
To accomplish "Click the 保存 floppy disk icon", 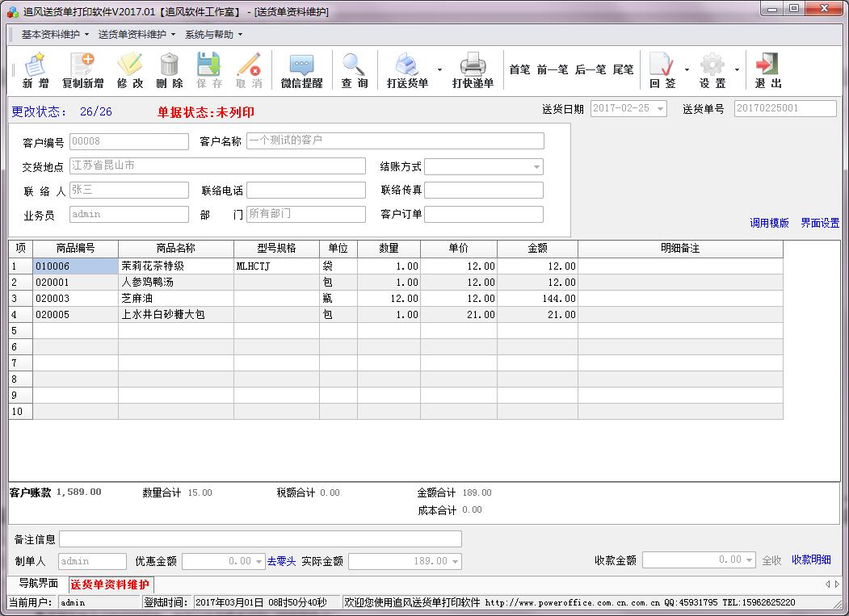I will pos(209,69).
